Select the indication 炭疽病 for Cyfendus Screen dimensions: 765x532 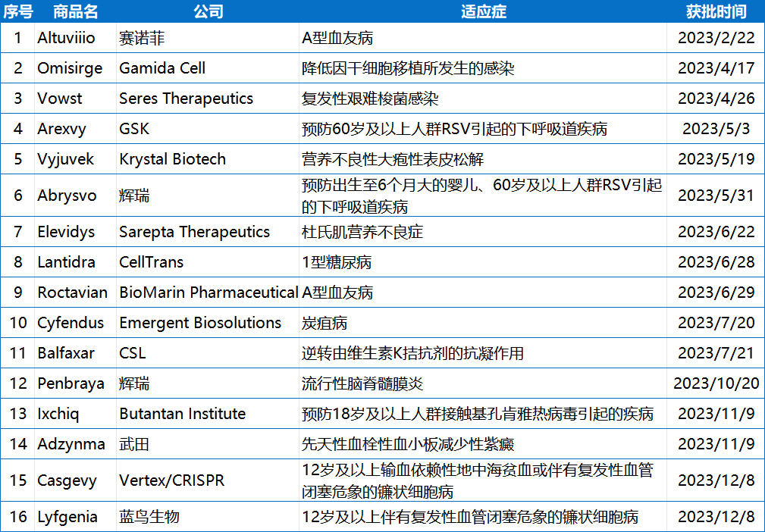point(317,323)
